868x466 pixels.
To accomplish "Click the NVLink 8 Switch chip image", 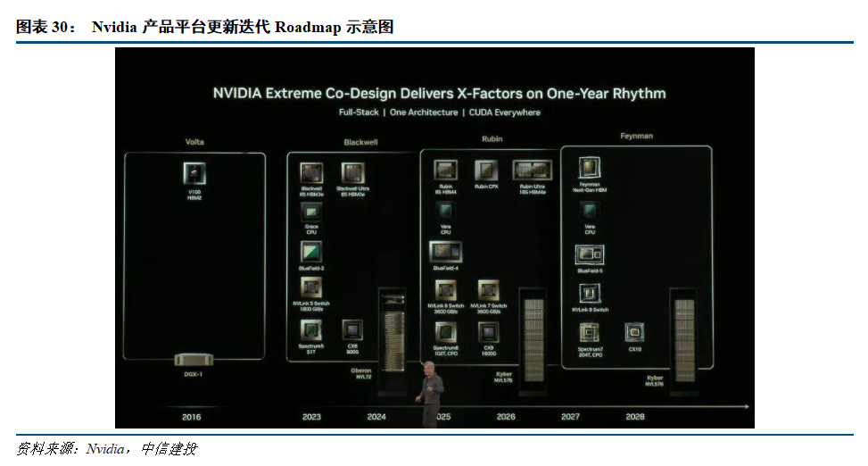I will [590, 294].
